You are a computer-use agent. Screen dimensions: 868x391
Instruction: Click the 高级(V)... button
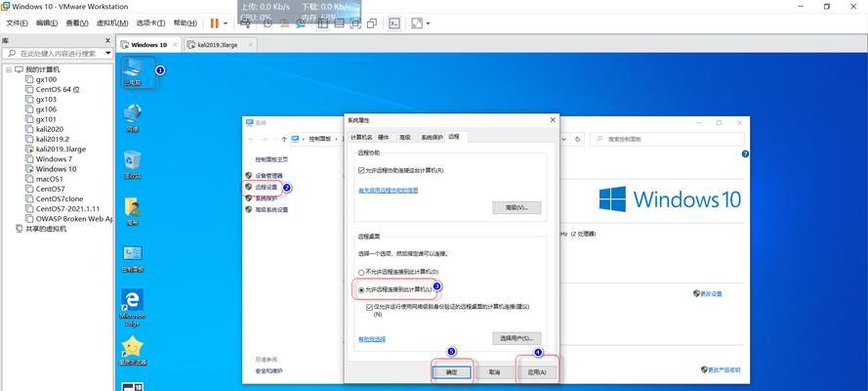(517, 207)
